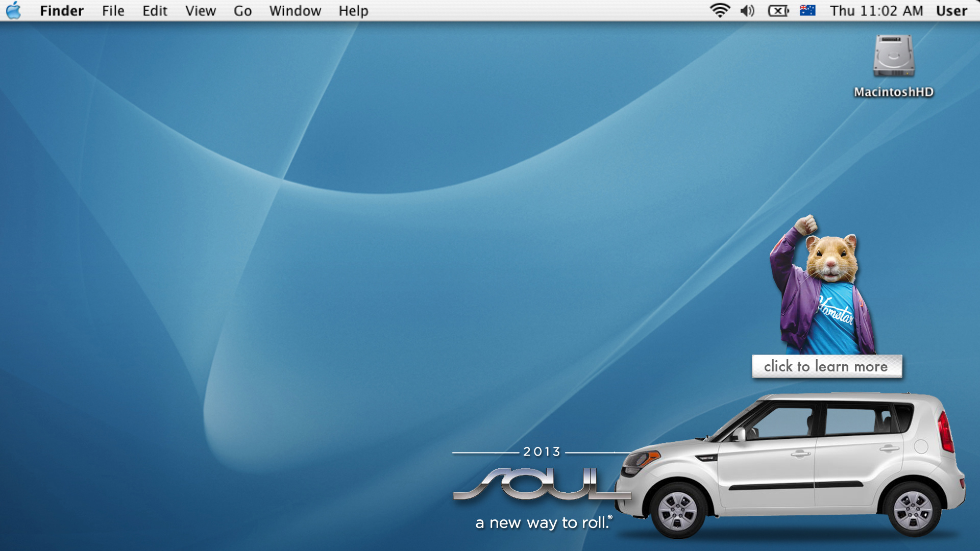The height and width of the screenshot is (551, 980).
Task: Click the battery status icon
Action: pos(778,11)
